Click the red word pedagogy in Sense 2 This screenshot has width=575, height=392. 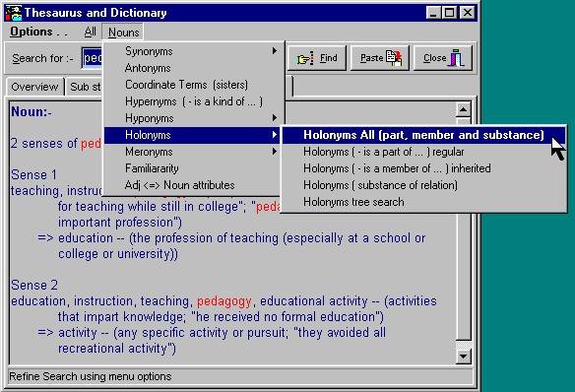tap(224, 301)
